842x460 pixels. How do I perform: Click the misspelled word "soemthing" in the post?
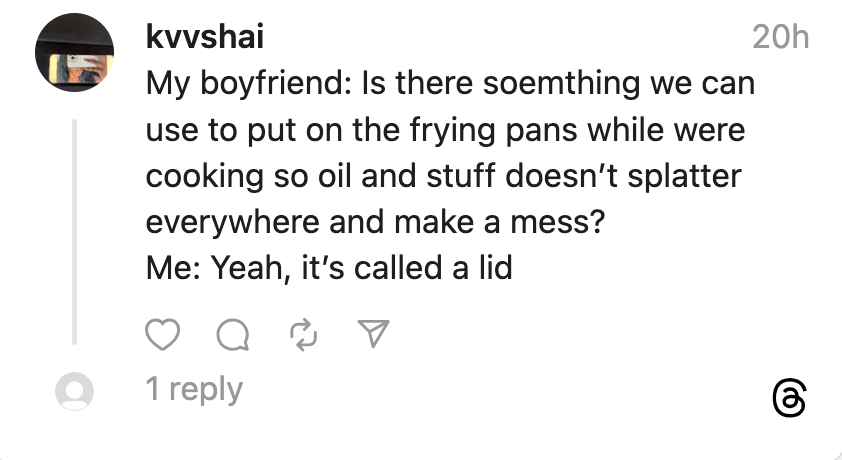coord(528,84)
